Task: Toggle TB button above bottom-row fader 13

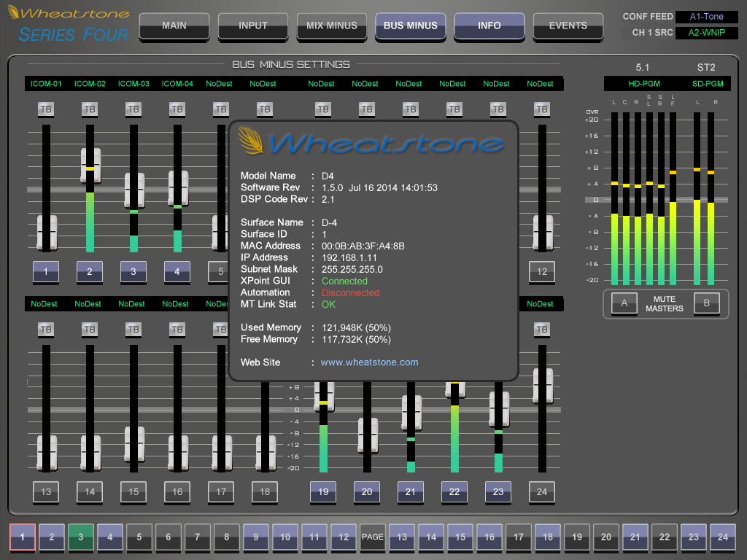Action: pos(46,330)
